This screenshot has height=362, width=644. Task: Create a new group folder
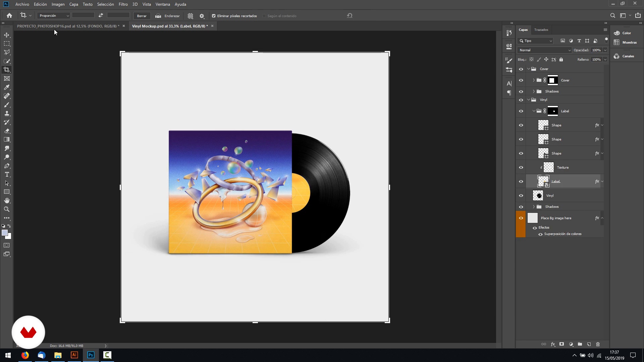tap(580, 344)
